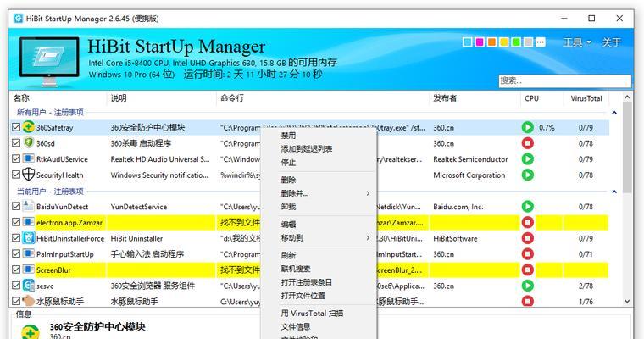Click red stopped status icon for 360sd
The width and height of the screenshot is (644, 339).
pyautogui.click(x=528, y=143)
